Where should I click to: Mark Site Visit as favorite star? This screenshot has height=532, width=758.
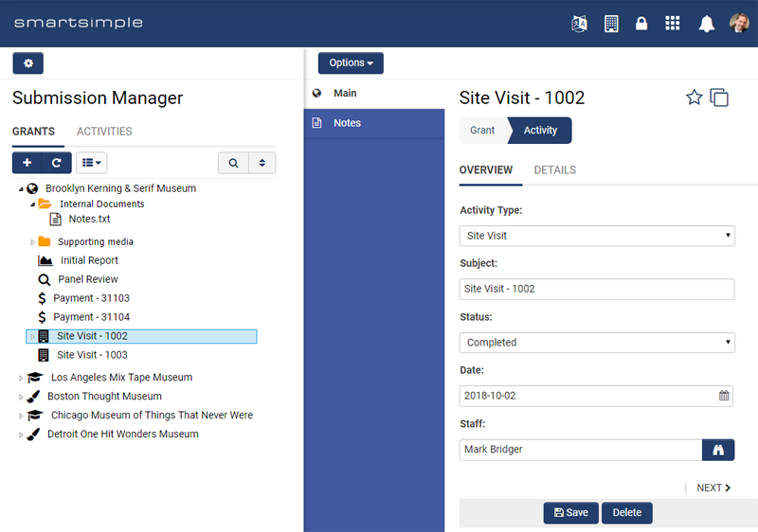pyautogui.click(x=695, y=98)
